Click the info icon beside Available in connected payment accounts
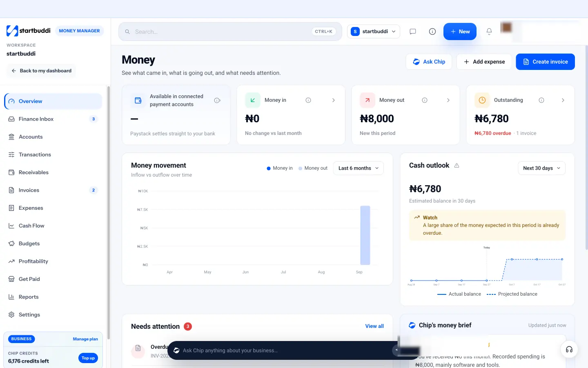 click(x=217, y=100)
